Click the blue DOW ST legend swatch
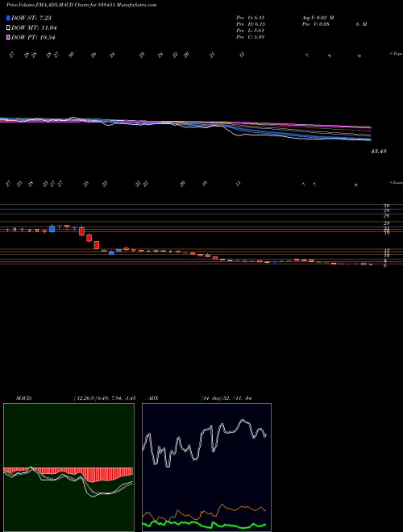 tap(9, 18)
